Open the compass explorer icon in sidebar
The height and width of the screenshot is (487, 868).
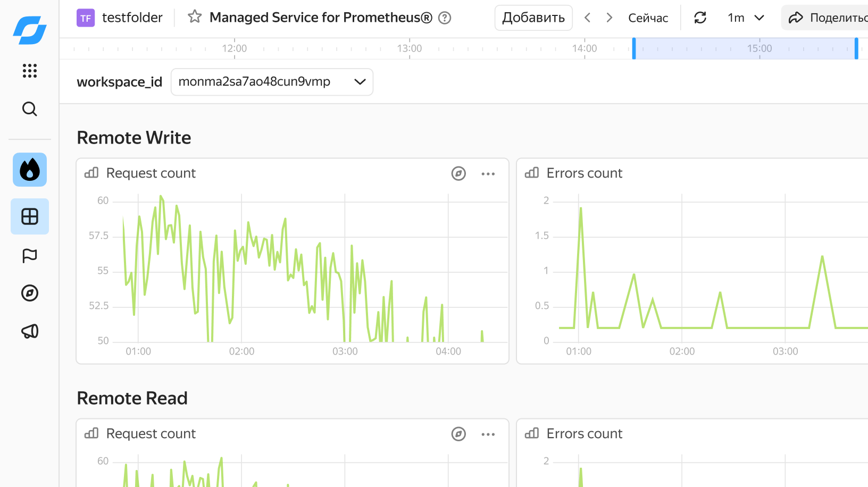30,293
